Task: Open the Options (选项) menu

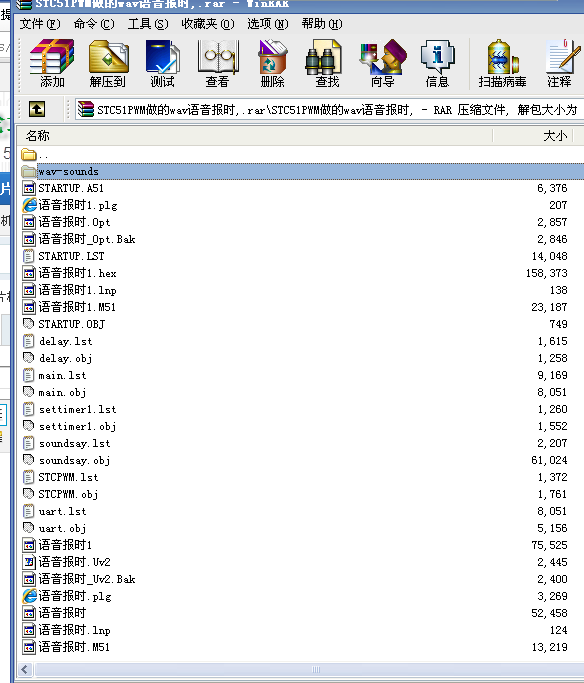Action: tap(267, 24)
